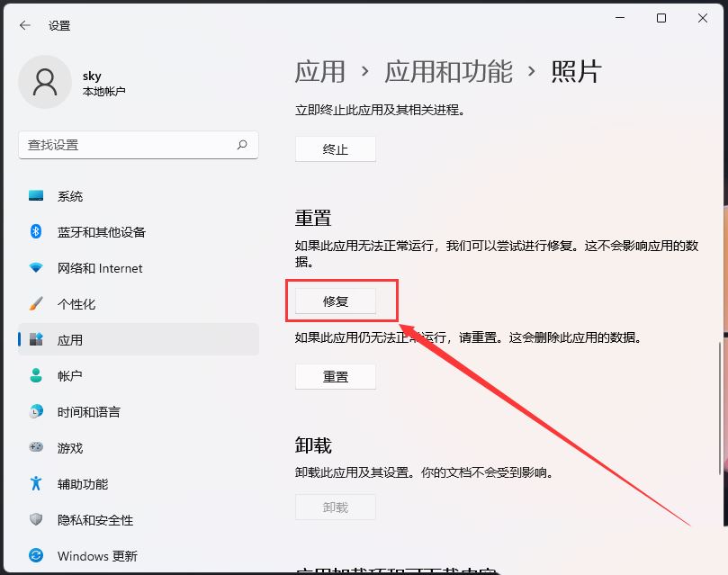Select the Bluetooth icon in sidebar
The height and width of the screenshot is (575, 728).
coord(36,231)
